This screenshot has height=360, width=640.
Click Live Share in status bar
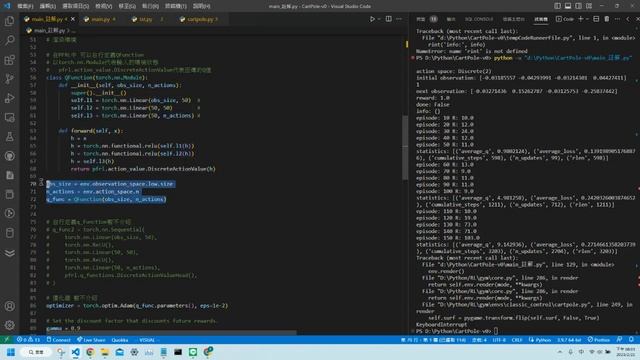click(x=91, y=340)
